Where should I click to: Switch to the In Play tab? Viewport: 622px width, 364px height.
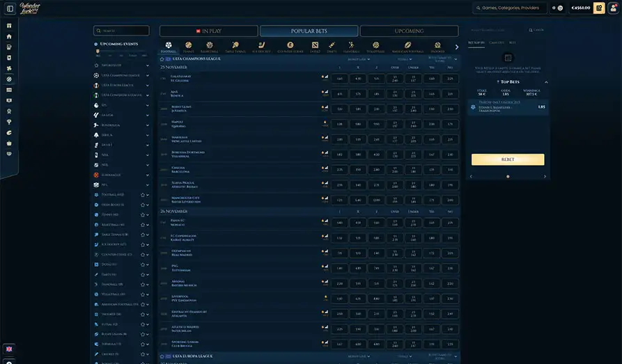point(209,31)
